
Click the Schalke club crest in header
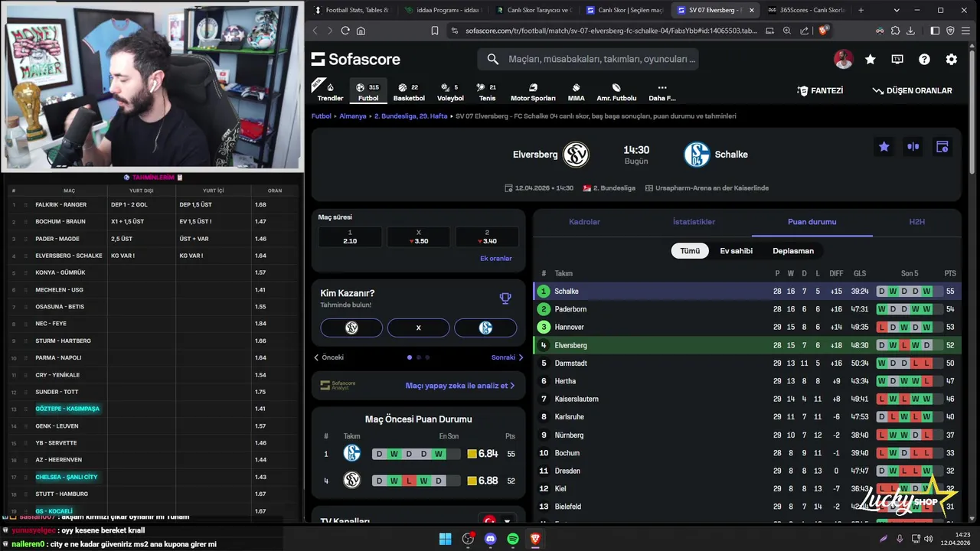(x=697, y=155)
